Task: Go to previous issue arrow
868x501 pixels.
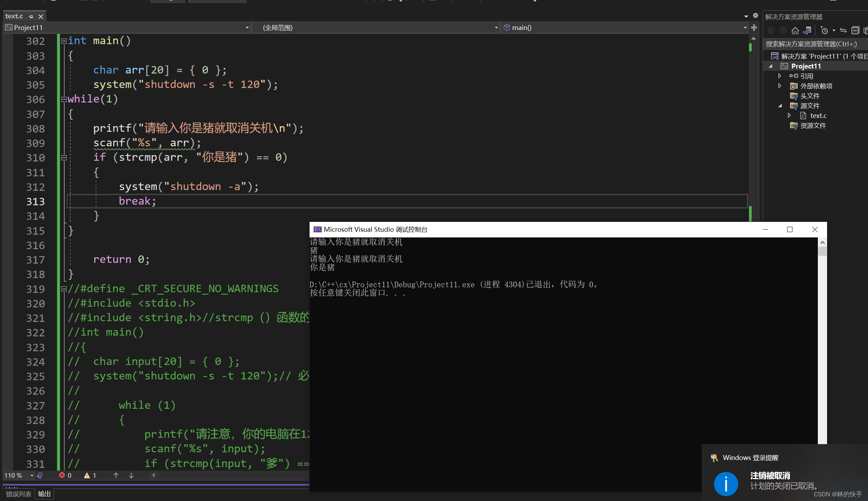Action: click(x=116, y=476)
